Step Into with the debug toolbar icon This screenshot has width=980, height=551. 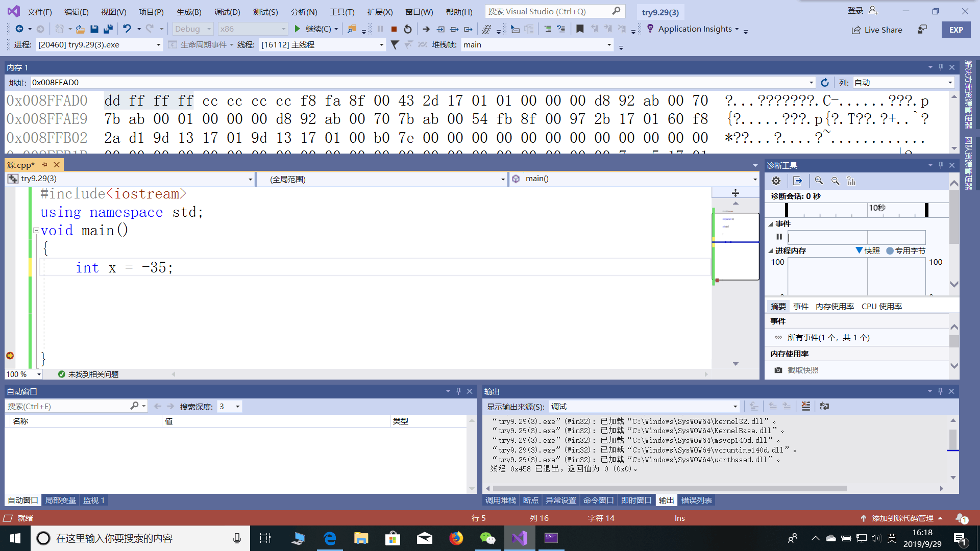(441, 29)
